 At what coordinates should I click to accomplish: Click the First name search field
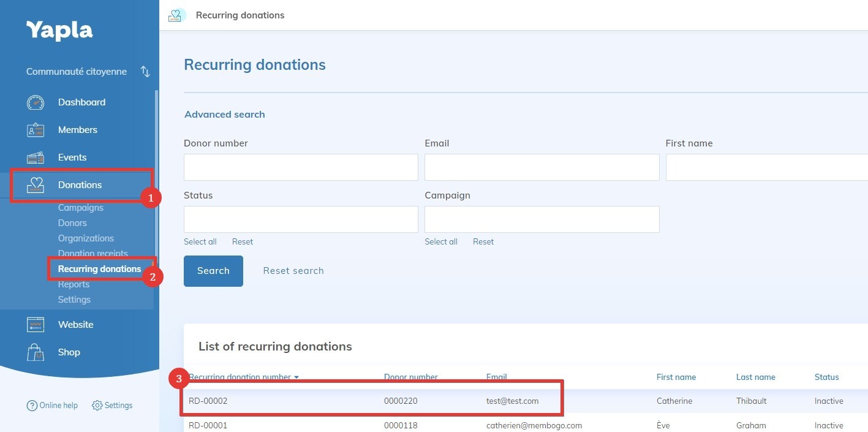(766, 167)
